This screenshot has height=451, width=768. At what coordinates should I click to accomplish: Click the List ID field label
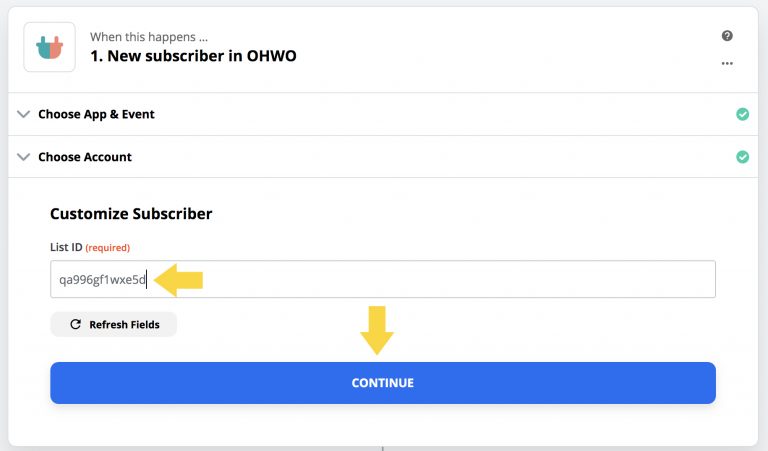click(65, 247)
